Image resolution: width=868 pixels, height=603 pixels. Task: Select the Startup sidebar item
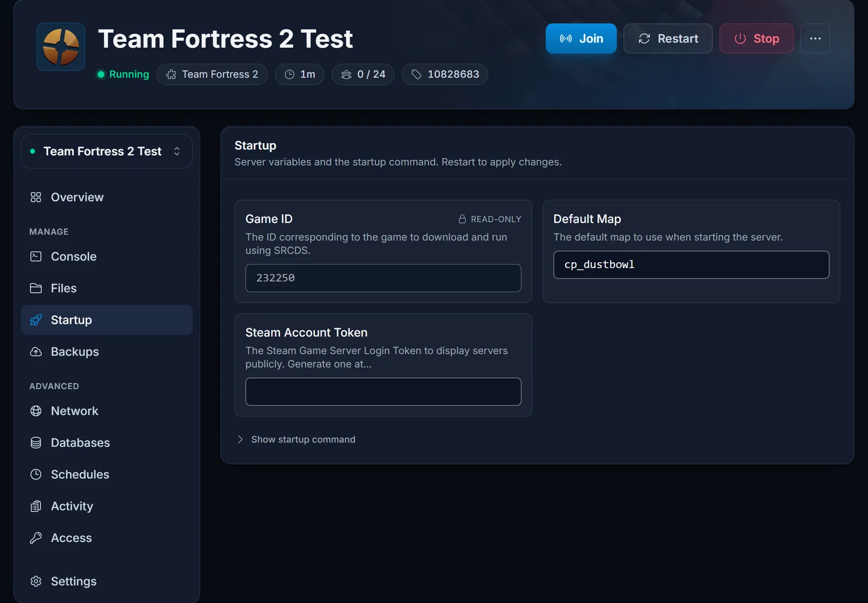tap(107, 320)
